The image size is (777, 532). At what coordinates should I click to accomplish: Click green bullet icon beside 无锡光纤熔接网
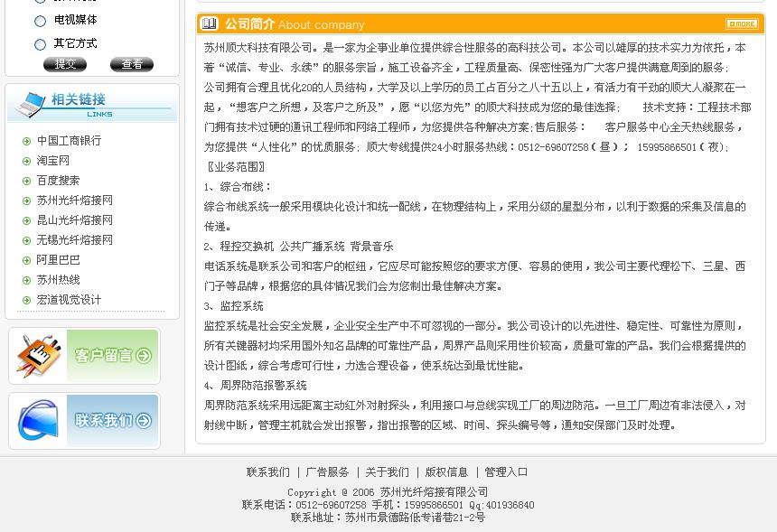[x=27, y=241]
